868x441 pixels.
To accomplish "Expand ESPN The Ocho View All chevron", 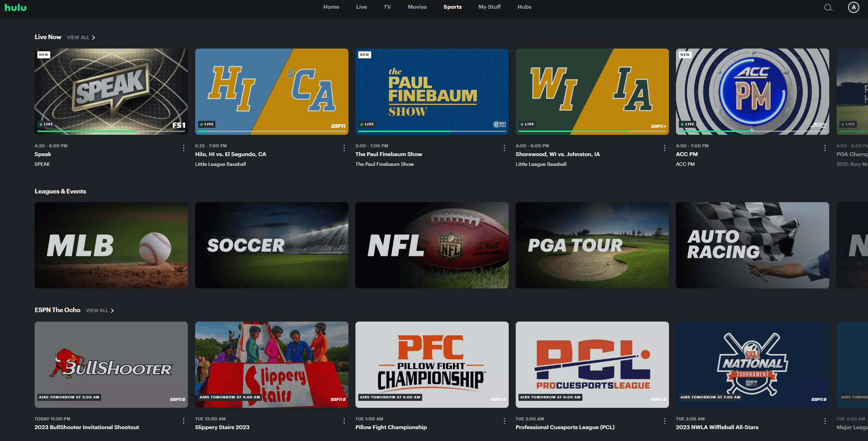I will click(x=112, y=310).
